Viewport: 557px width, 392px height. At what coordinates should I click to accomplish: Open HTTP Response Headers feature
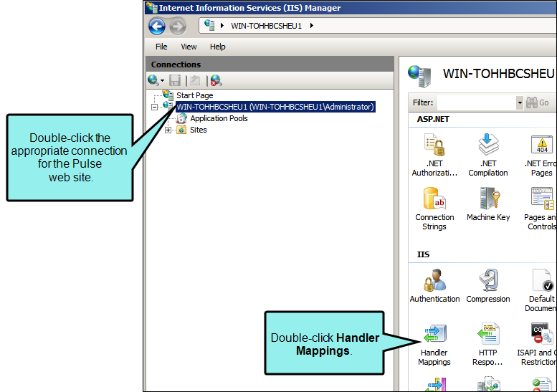[488, 345]
